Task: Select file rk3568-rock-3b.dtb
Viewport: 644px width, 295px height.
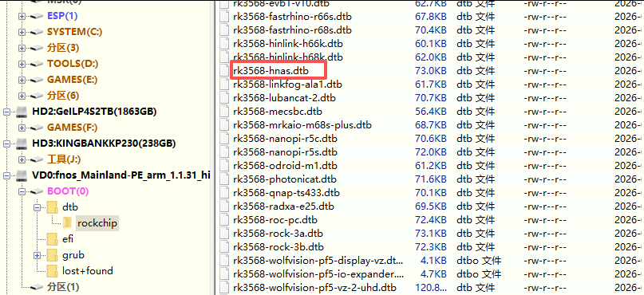Action: [278, 247]
